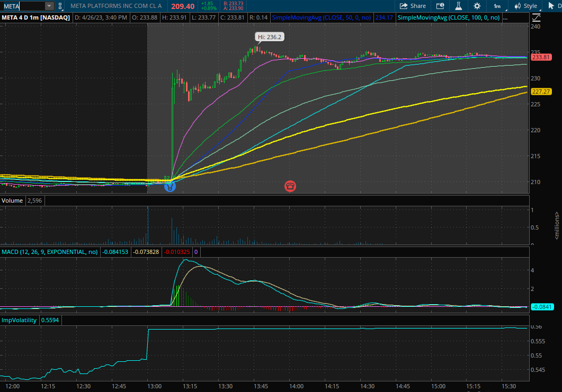Click the symbol link clip icon
The width and height of the screenshot is (562, 392).
tap(60, 6)
